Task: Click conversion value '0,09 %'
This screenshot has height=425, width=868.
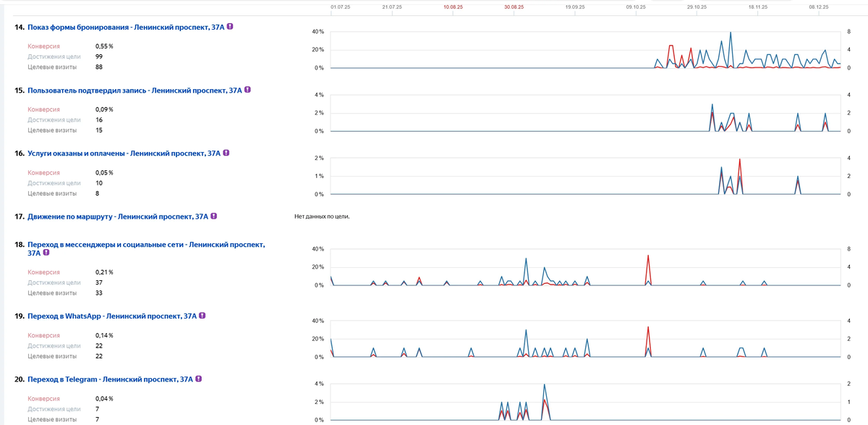Action: [104, 109]
